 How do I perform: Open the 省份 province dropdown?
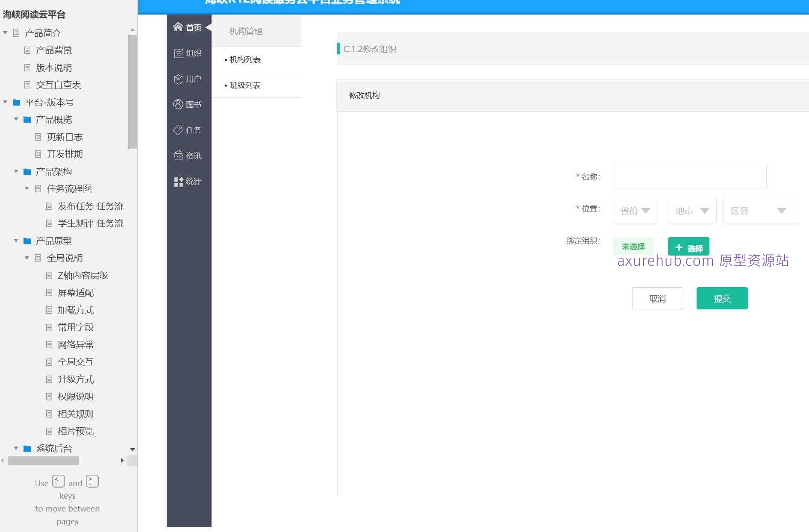click(x=634, y=210)
